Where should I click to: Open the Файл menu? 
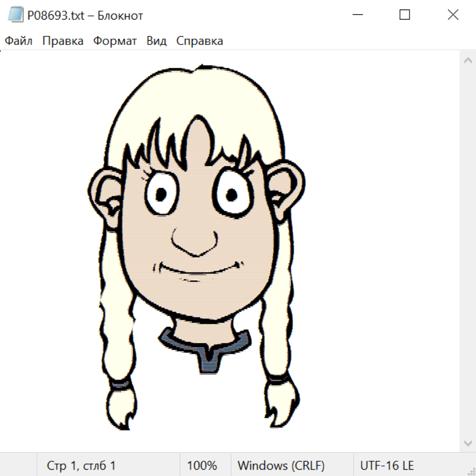point(19,41)
